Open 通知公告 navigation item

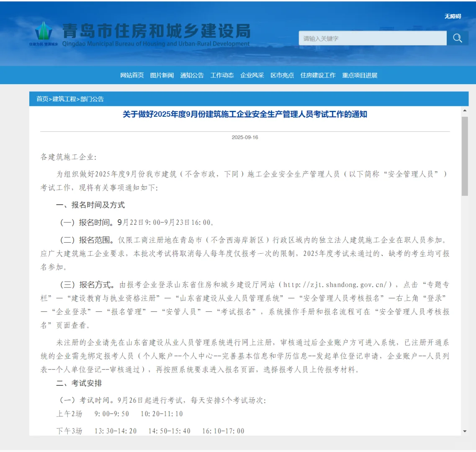pos(192,75)
